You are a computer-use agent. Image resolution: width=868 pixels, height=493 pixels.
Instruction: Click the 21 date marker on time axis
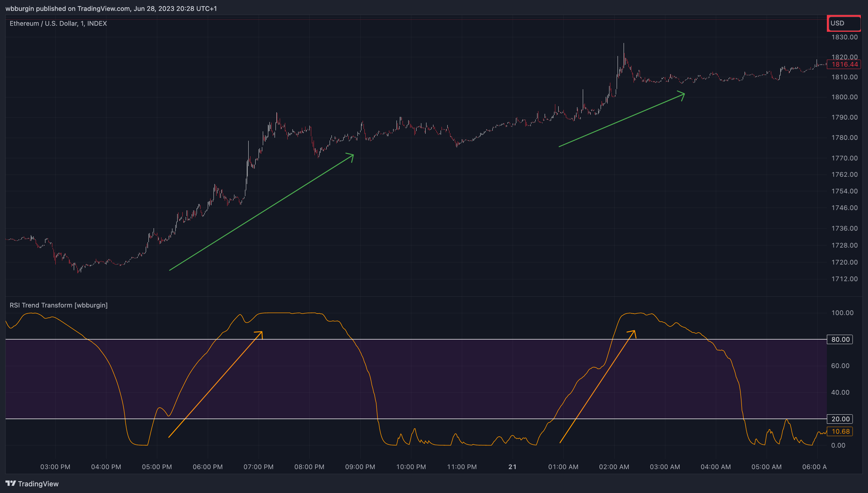pyautogui.click(x=512, y=467)
